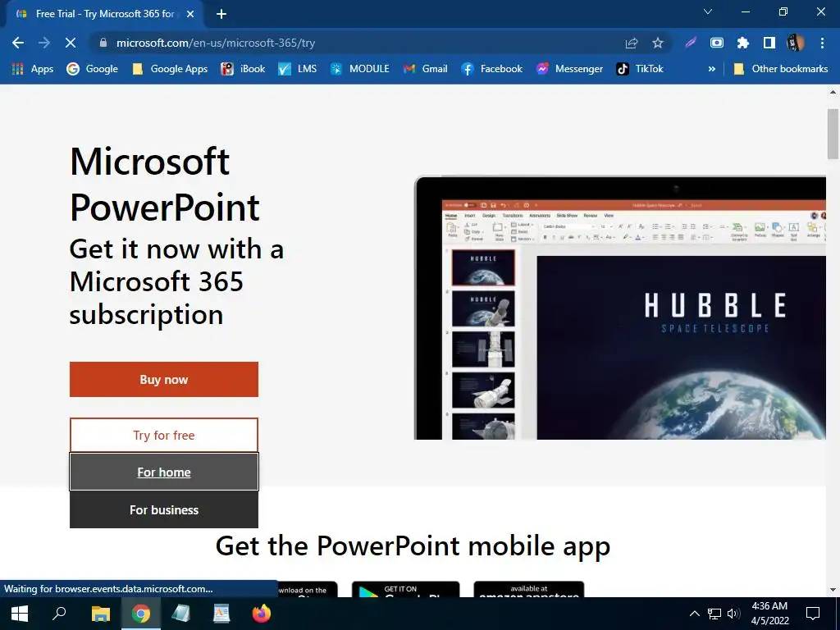Open the volume control tray icon
Image resolution: width=840 pixels, height=630 pixels.
(x=733, y=614)
